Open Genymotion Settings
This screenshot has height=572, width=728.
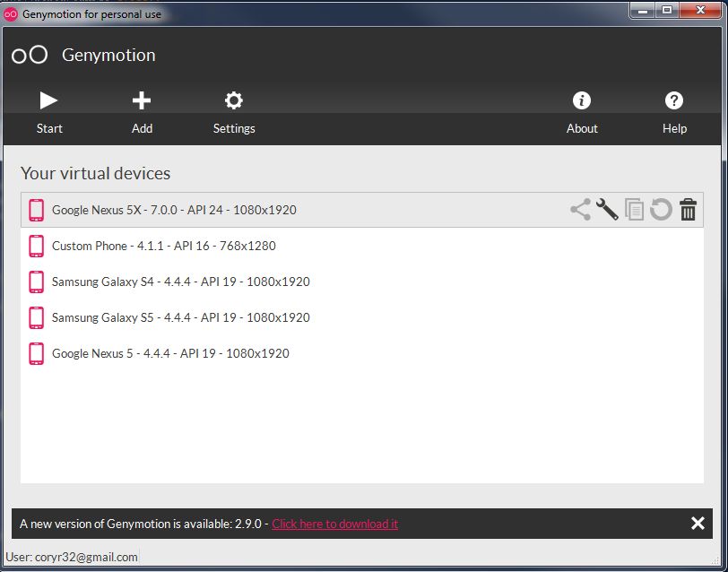coord(234,113)
